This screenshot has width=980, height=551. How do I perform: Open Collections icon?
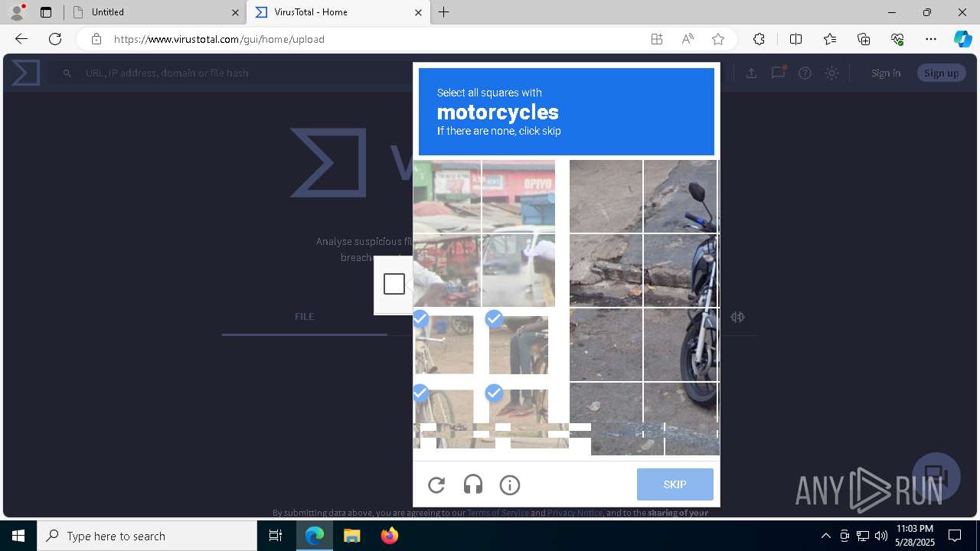pyautogui.click(x=864, y=39)
